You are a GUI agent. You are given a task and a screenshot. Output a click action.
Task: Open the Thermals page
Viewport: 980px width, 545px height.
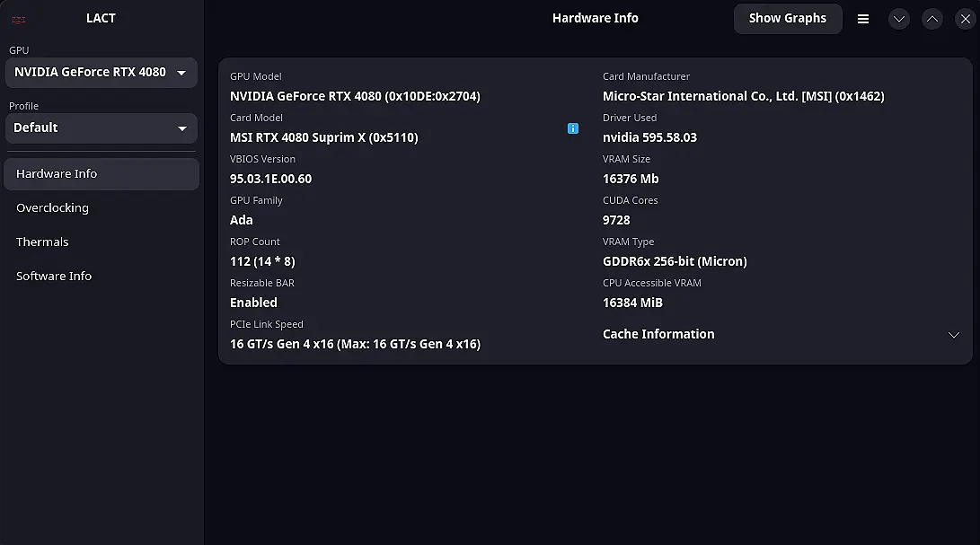click(42, 242)
